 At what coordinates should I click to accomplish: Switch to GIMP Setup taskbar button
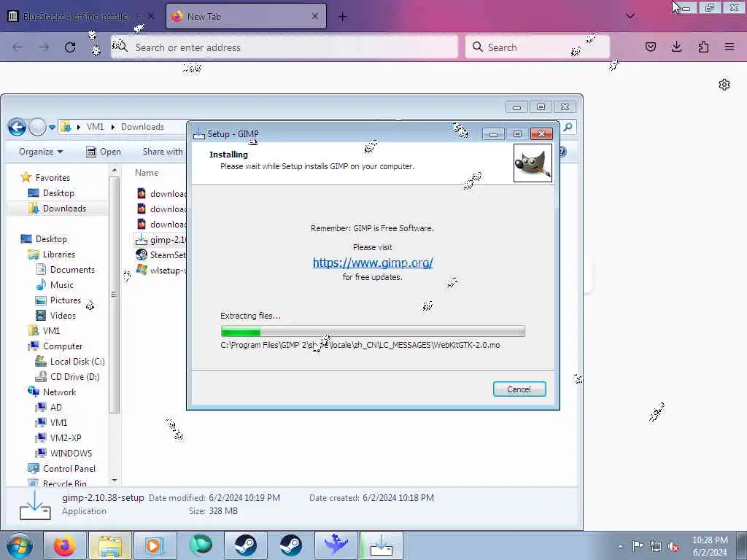(x=381, y=545)
